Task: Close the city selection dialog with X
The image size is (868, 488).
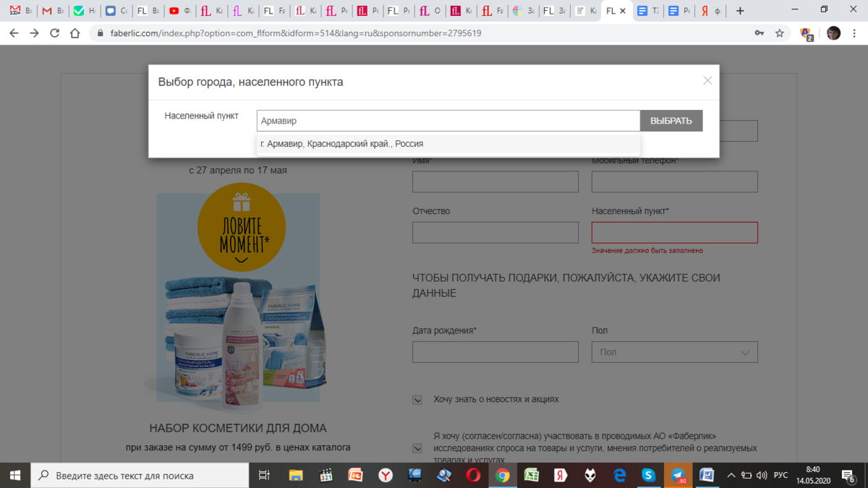Action: click(707, 81)
